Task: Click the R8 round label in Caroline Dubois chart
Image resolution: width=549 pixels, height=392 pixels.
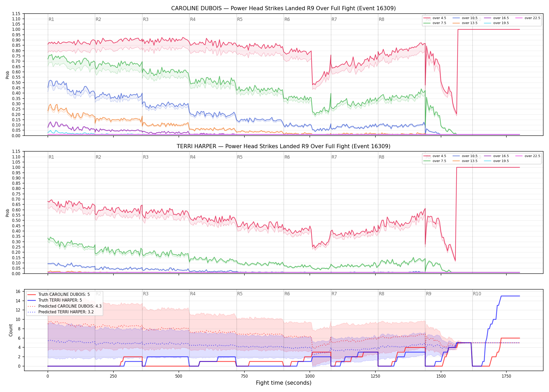Action: pyautogui.click(x=381, y=19)
